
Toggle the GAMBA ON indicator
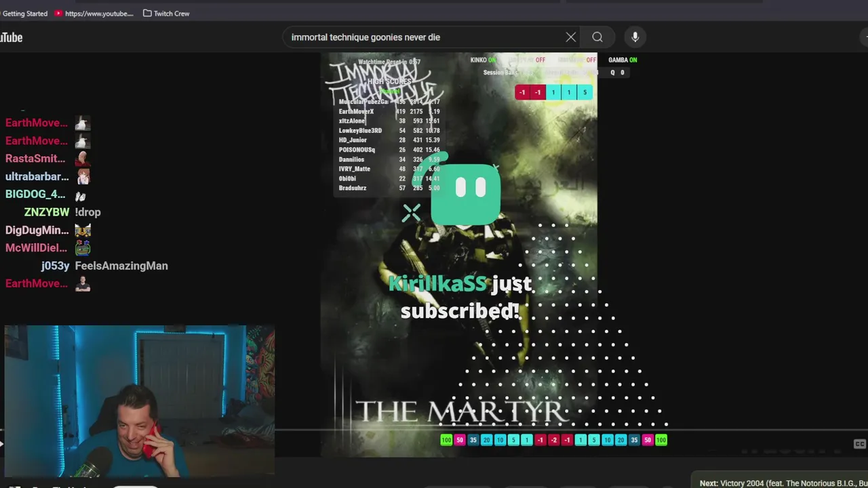(x=623, y=60)
